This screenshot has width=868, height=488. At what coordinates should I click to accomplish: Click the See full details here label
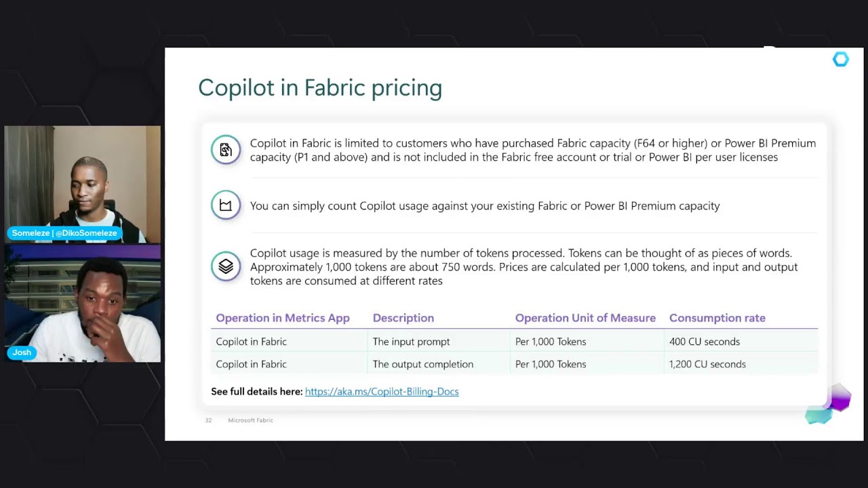click(x=256, y=392)
